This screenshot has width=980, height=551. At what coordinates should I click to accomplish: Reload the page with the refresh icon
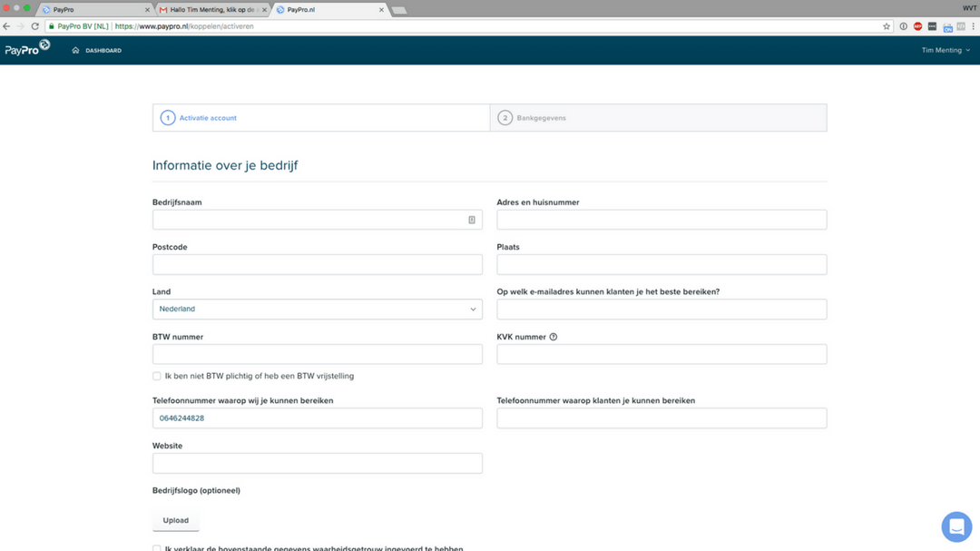click(35, 26)
